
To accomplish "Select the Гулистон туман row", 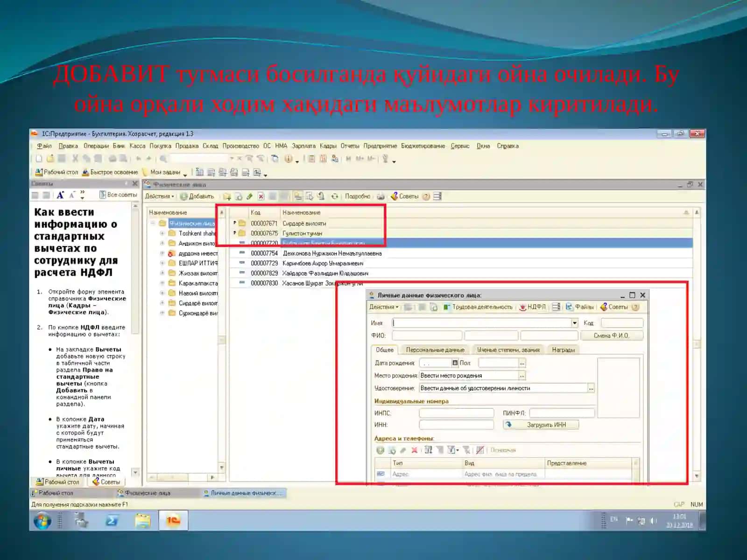I will (x=460, y=233).
